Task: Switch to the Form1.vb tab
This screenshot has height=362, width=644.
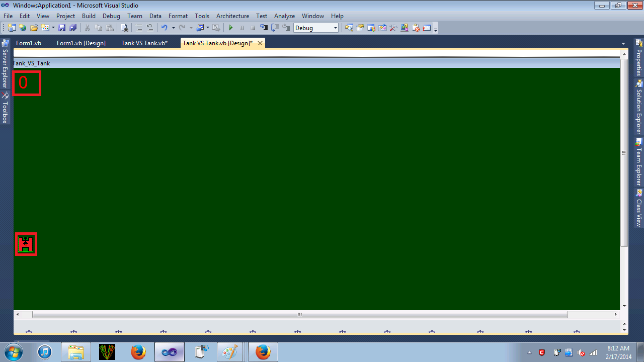Action: pos(29,43)
